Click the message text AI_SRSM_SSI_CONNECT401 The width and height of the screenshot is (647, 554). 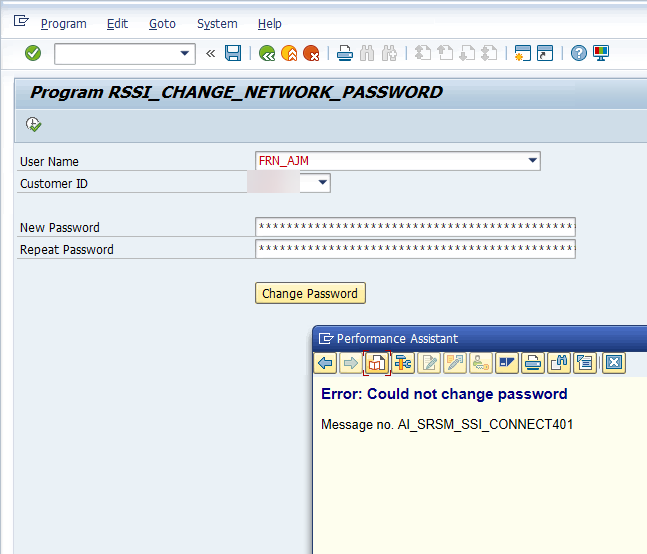pos(485,424)
